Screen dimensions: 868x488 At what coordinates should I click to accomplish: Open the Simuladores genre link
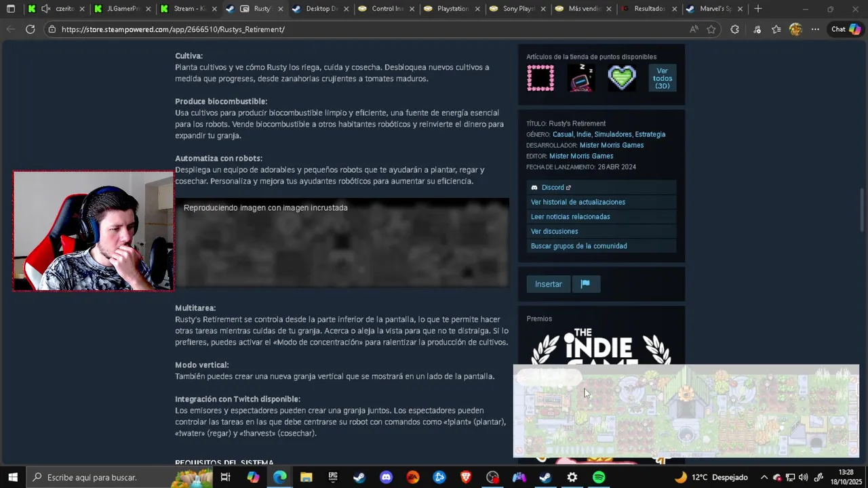[x=613, y=134]
